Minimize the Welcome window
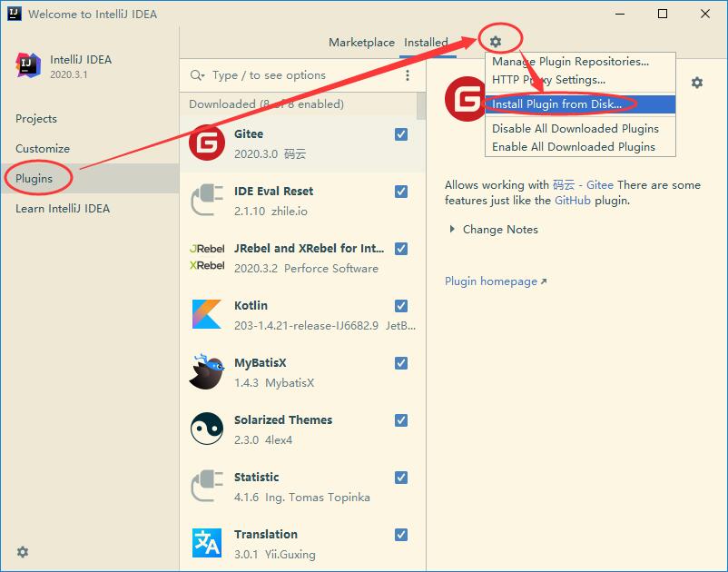The height and width of the screenshot is (572, 728). tap(620, 14)
